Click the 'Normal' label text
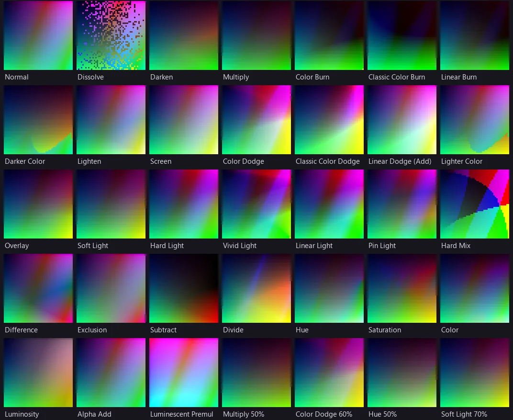 17,77
